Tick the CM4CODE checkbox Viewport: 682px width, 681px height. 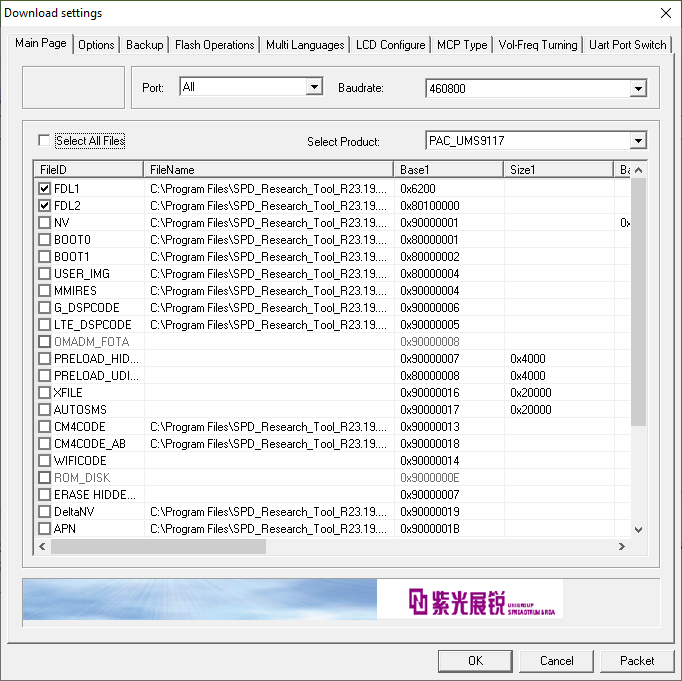pos(44,427)
